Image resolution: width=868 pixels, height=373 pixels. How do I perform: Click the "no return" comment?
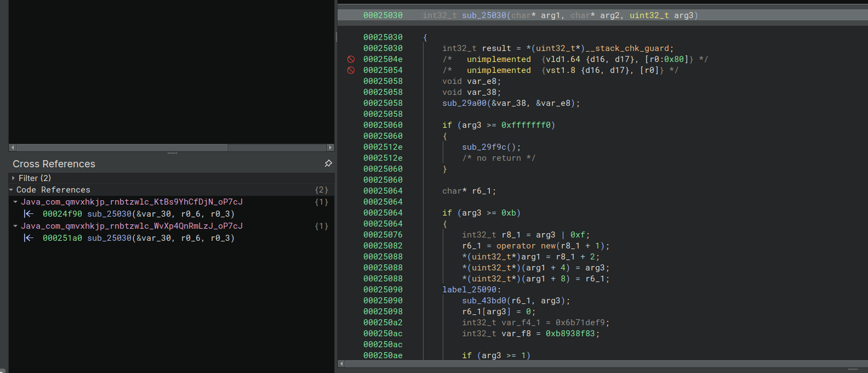[x=499, y=158]
